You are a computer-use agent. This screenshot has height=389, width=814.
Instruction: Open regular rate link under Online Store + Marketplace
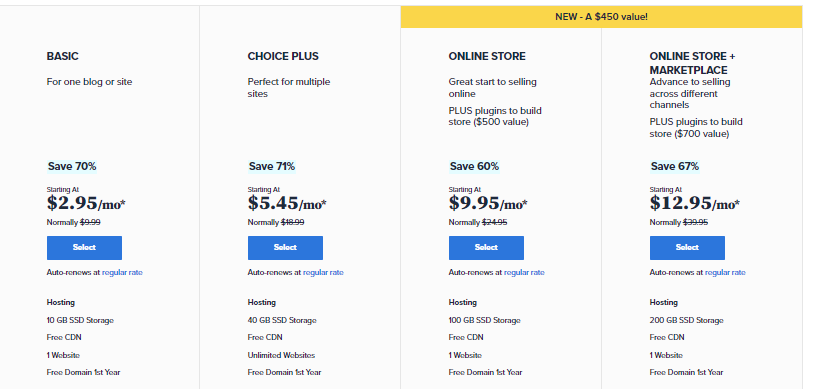pyautogui.click(x=725, y=272)
